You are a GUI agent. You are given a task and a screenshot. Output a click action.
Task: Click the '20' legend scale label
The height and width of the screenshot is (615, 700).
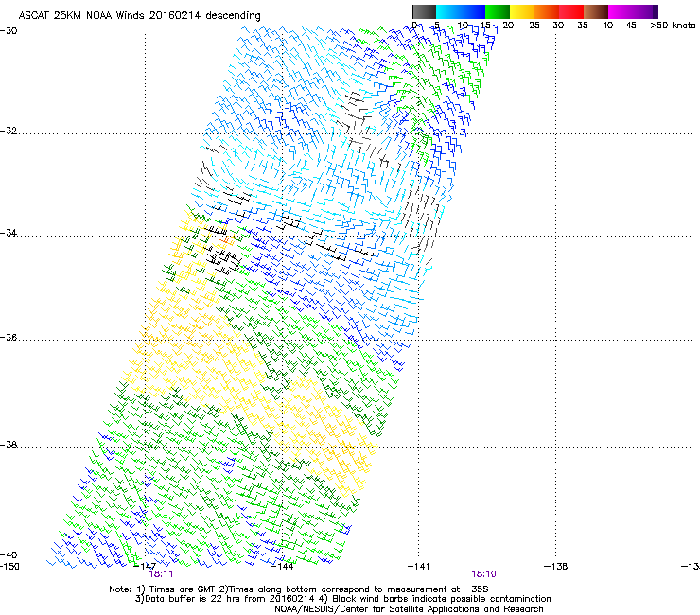pyautogui.click(x=508, y=26)
